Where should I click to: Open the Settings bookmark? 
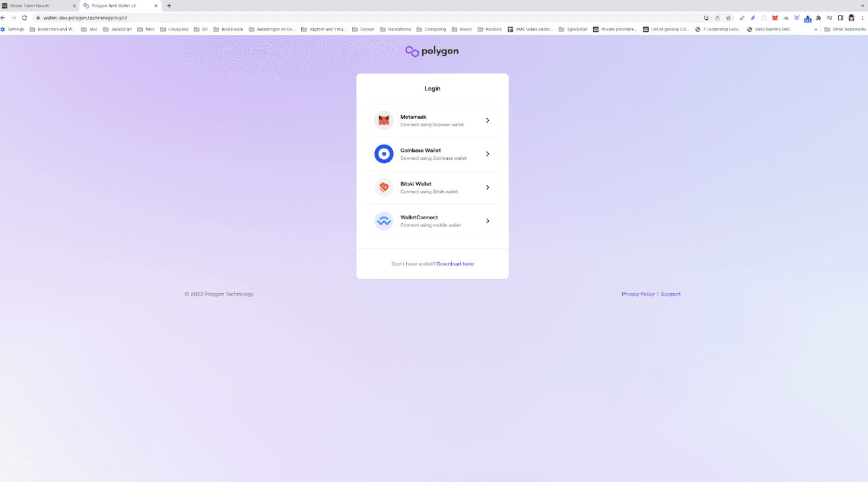click(x=13, y=29)
